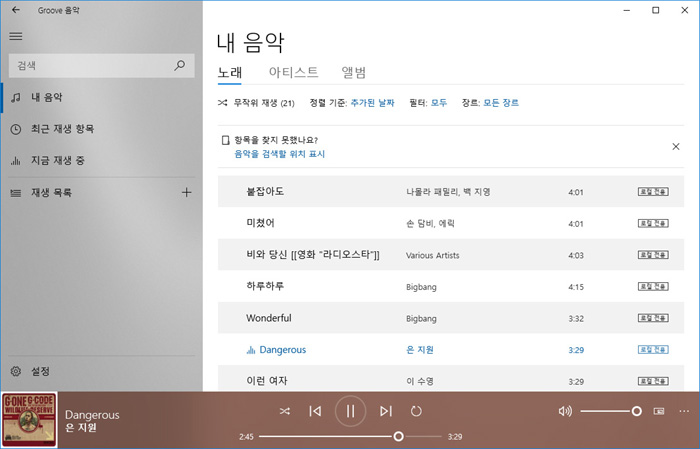Click link 음악을 검색할 위치 표시
700x449 pixels.
pyautogui.click(x=280, y=154)
